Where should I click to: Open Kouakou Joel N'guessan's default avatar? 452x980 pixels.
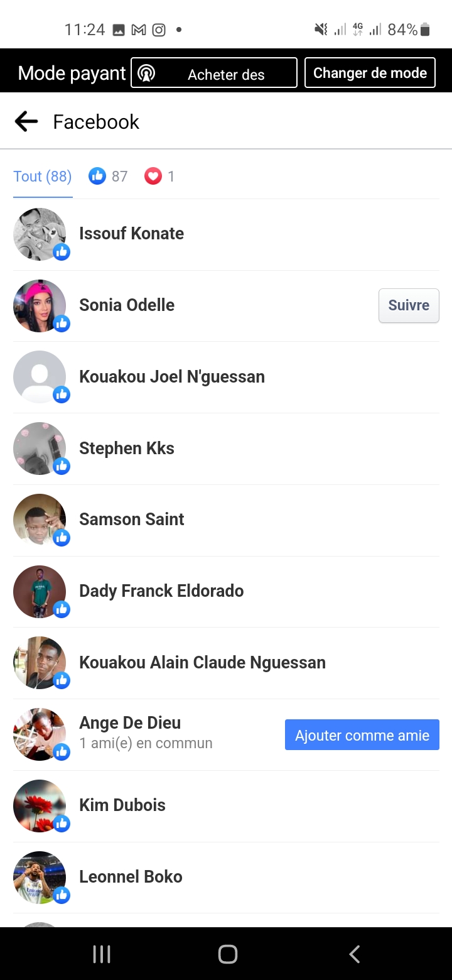(x=40, y=377)
